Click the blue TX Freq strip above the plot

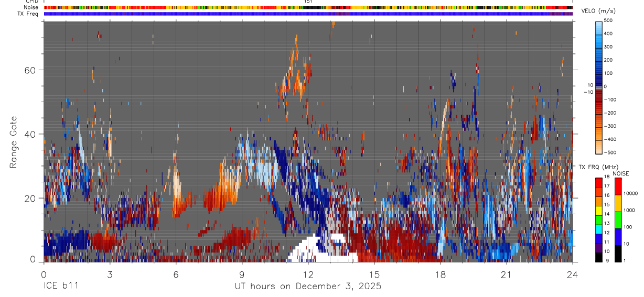pyautogui.click(x=308, y=14)
